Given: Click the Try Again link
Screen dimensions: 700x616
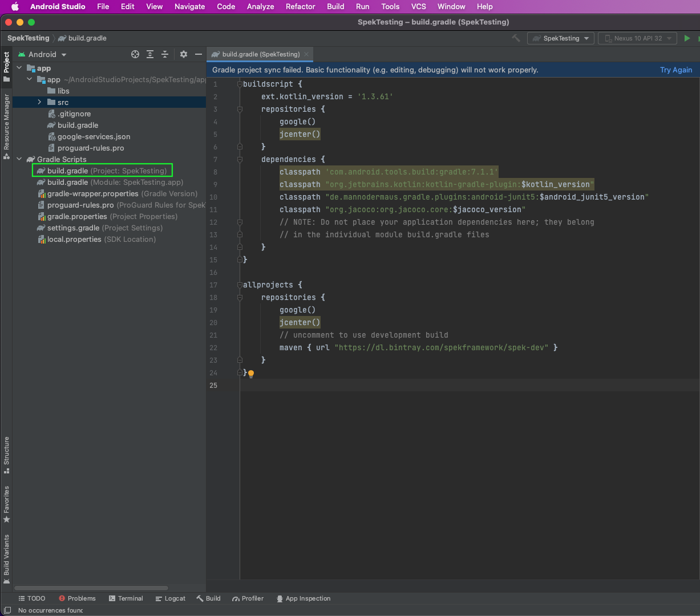Looking at the screenshot, I should pos(676,70).
